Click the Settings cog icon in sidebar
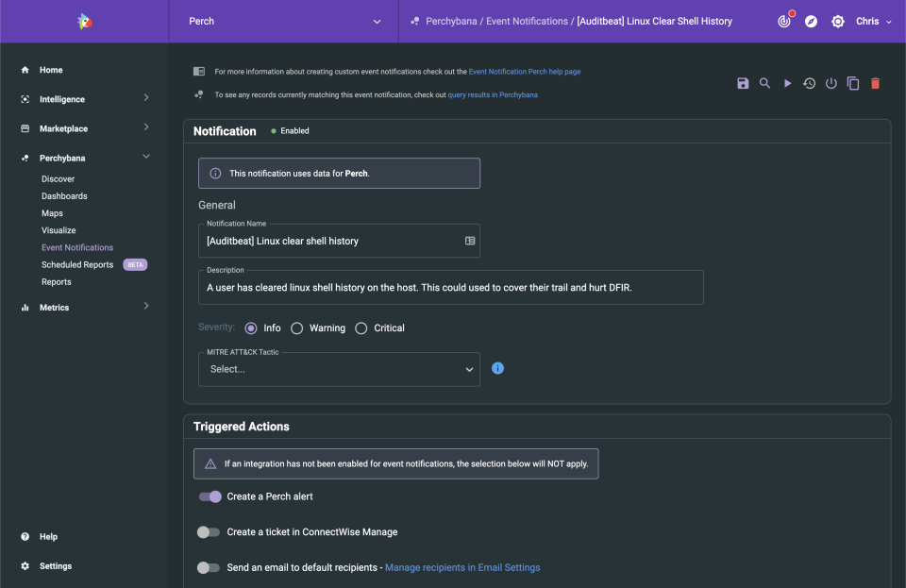The image size is (906, 588). click(x=25, y=566)
